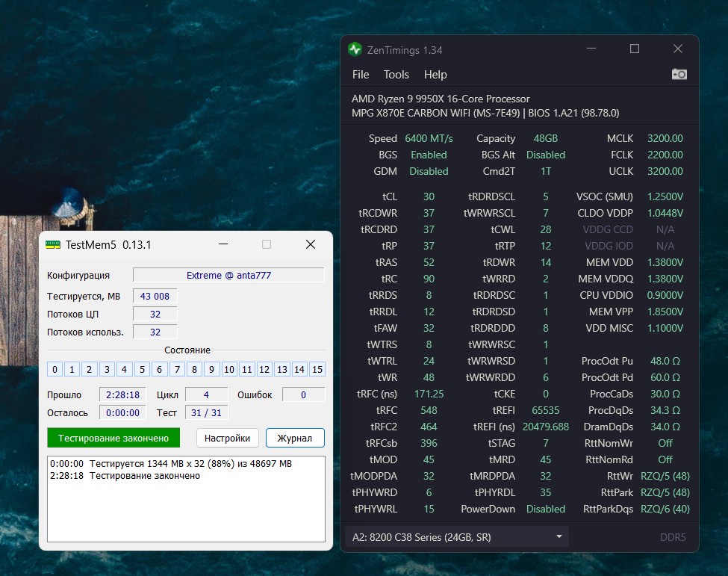Select thread indicator box 15
The image size is (728, 576).
coord(317,369)
